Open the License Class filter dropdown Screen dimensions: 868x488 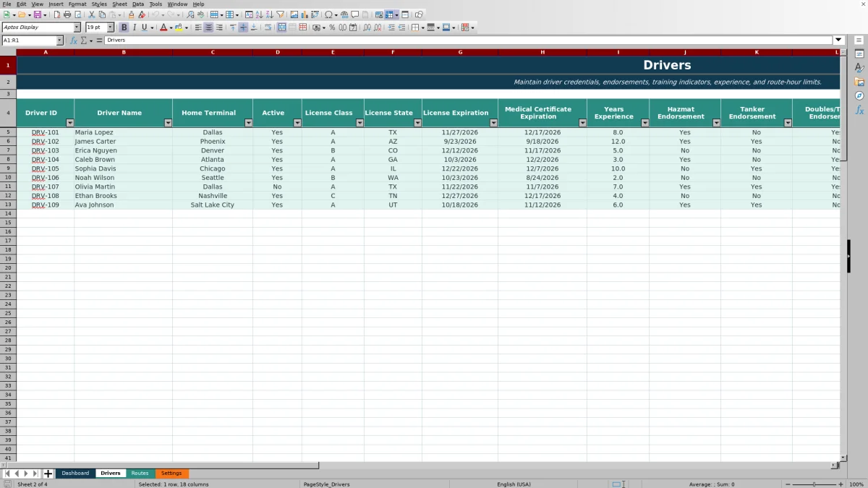[x=360, y=123]
